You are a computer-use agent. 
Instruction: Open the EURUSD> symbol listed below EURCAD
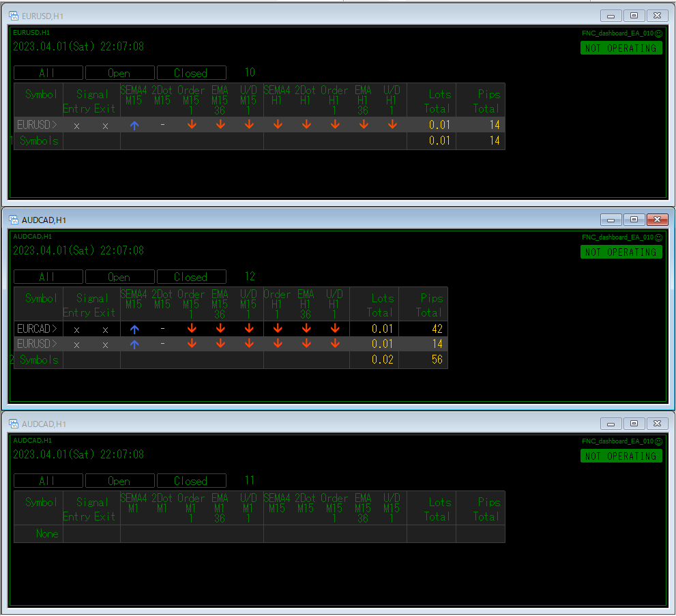(38, 344)
